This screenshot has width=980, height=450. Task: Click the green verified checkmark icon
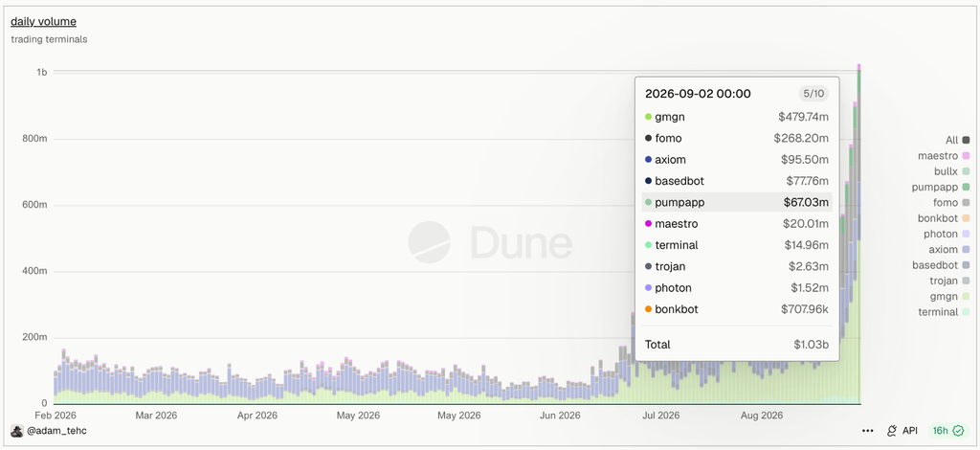(x=957, y=431)
